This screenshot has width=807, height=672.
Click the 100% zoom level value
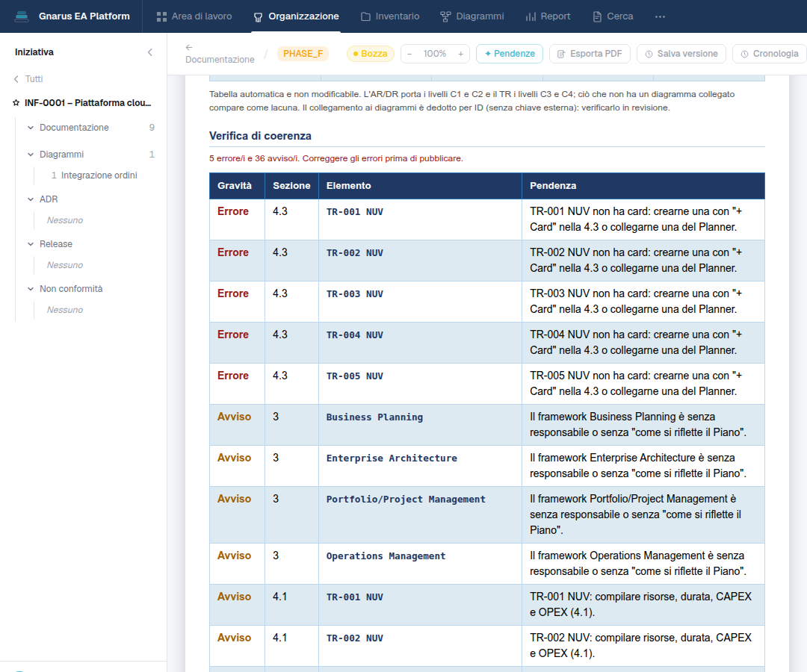pos(435,54)
